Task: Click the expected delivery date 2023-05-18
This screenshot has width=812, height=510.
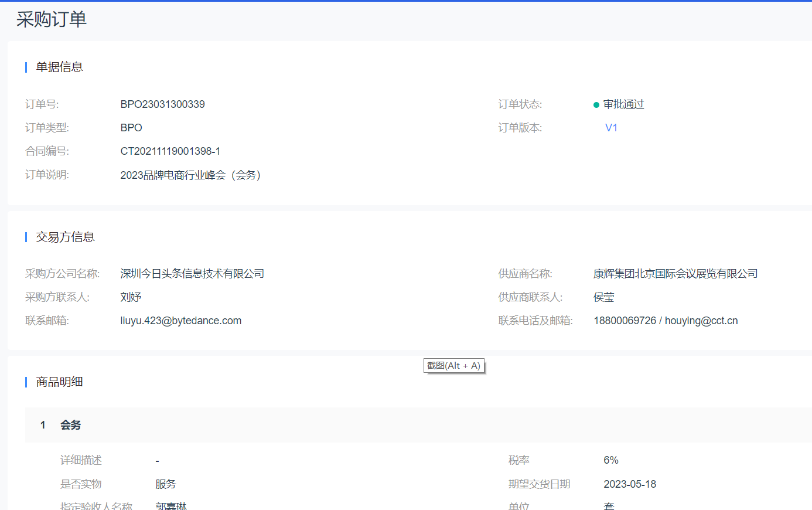Action: pyautogui.click(x=630, y=484)
